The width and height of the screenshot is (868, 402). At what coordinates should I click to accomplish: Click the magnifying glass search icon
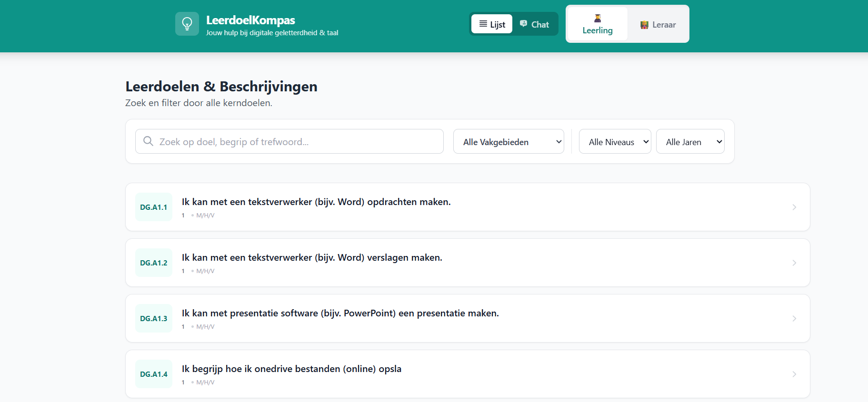(148, 141)
